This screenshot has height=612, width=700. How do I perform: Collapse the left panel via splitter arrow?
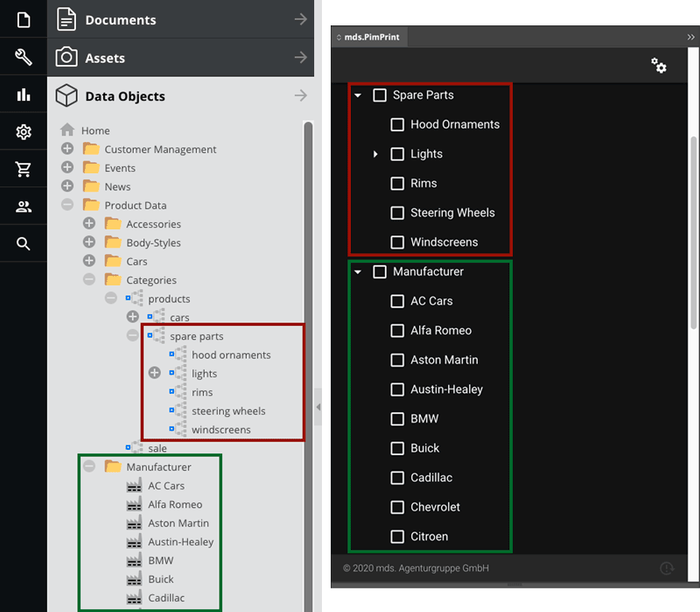[x=318, y=407]
